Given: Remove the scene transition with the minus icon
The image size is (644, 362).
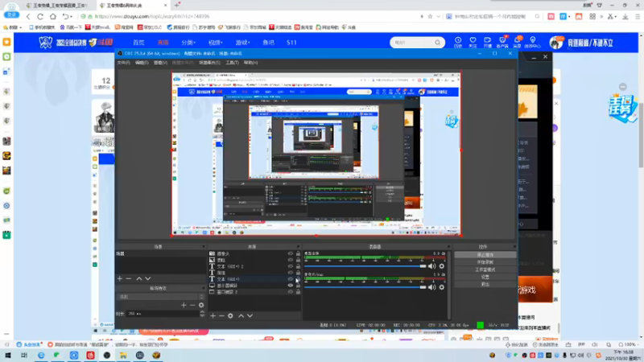Looking at the screenshot, I should pyautogui.click(x=192, y=305).
